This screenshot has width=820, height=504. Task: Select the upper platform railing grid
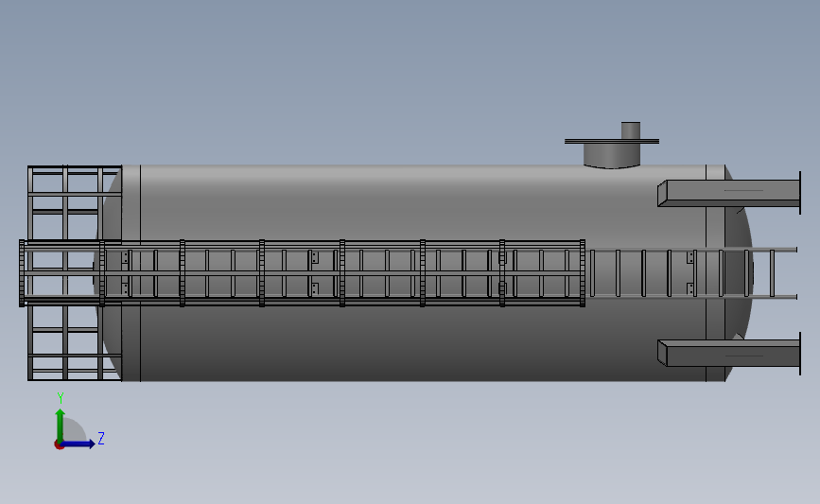click(x=75, y=203)
